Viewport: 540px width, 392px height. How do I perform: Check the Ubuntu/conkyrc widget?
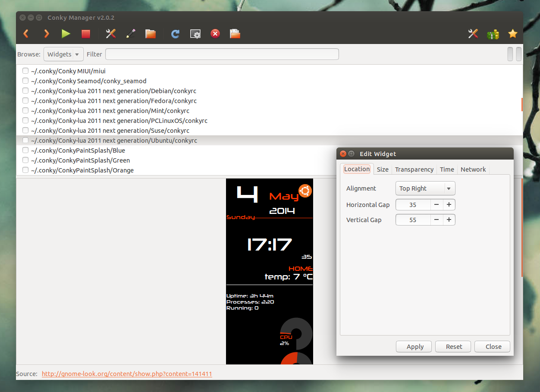25,140
